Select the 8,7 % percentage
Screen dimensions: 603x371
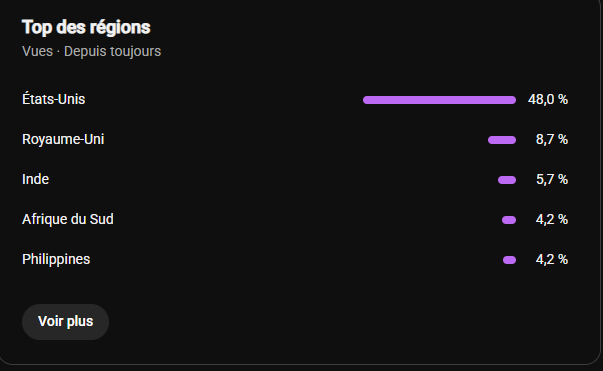(551, 140)
